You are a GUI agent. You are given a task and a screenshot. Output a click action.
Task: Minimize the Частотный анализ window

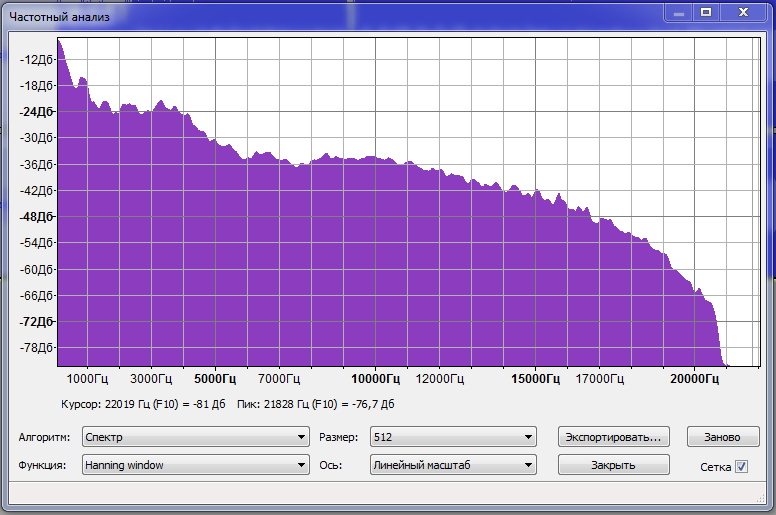(679, 12)
